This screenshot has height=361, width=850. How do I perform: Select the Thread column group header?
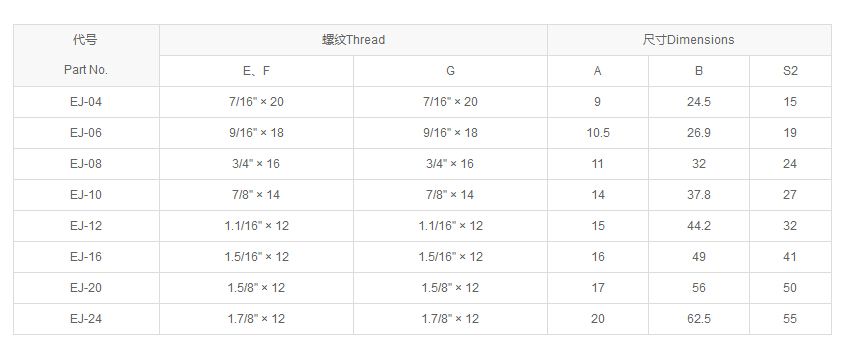click(x=353, y=40)
